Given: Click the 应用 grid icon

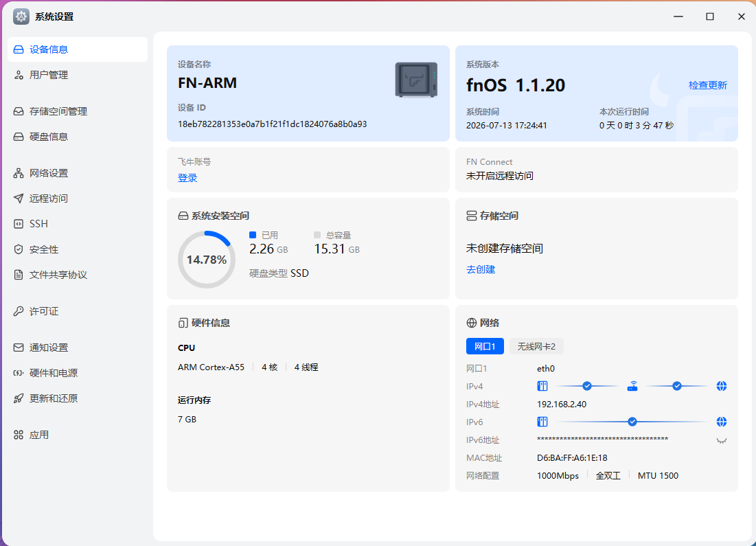Looking at the screenshot, I should coord(19,435).
